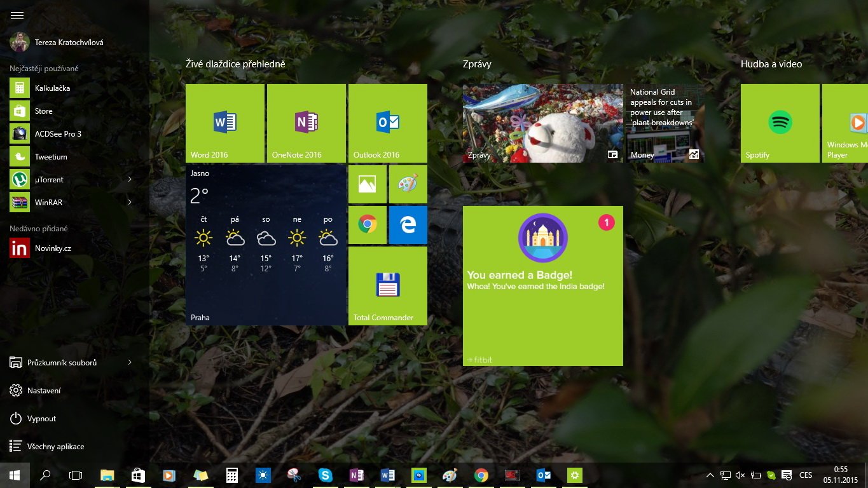Click the green gear icon on the taskbar
Image resolution: width=868 pixels, height=488 pixels.
575,475
